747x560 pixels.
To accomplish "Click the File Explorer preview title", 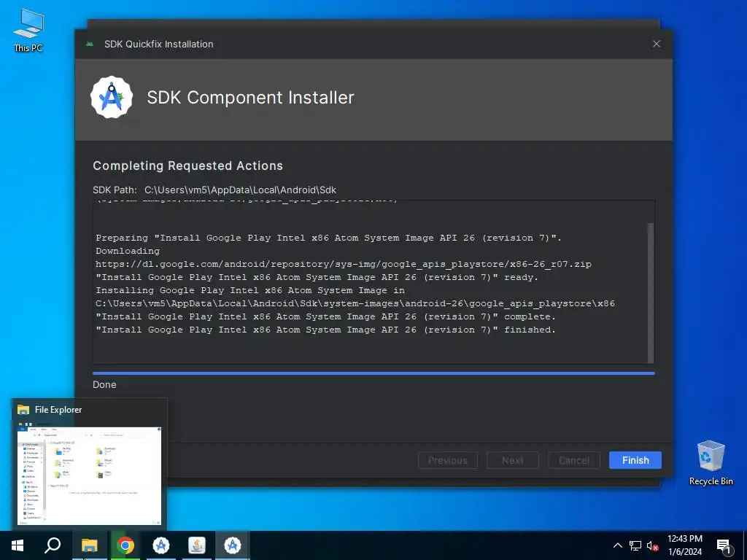I will (58, 410).
